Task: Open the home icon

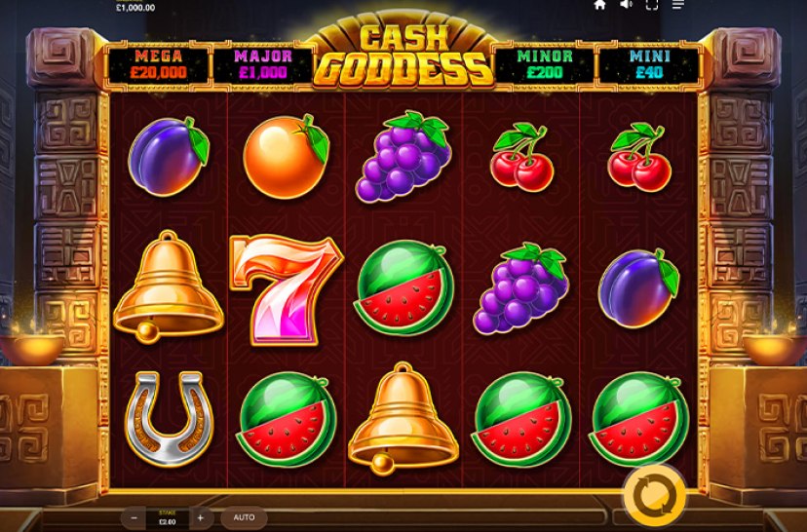Action: pyautogui.click(x=599, y=5)
